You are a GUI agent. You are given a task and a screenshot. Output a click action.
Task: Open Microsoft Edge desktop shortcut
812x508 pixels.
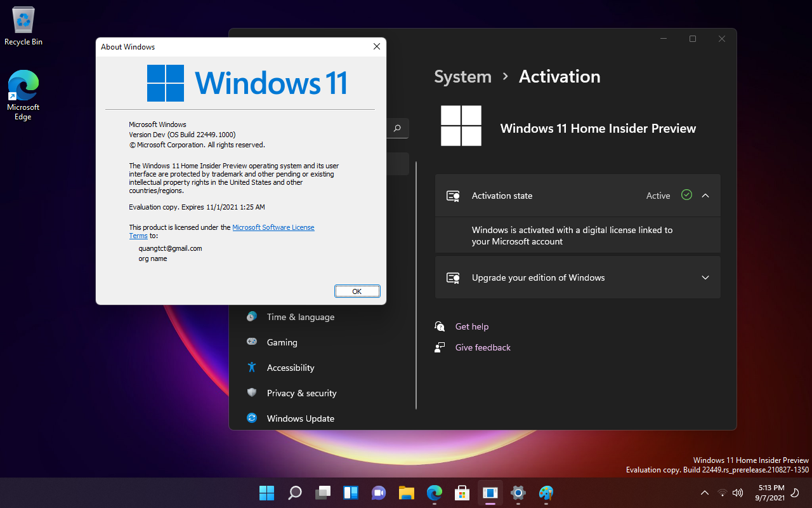[23, 95]
